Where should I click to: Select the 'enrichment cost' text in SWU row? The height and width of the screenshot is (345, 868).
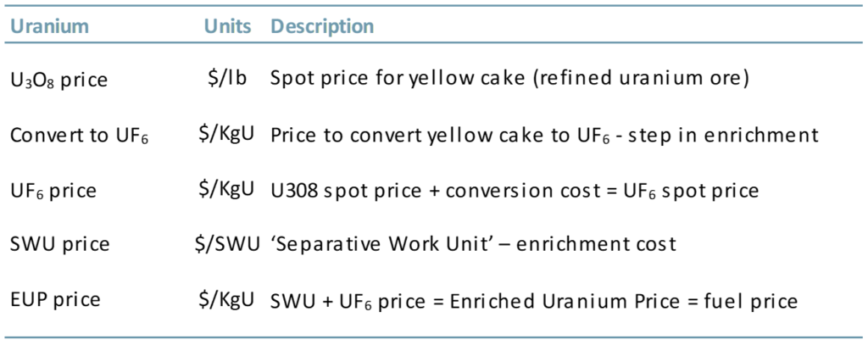pyautogui.click(x=605, y=244)
